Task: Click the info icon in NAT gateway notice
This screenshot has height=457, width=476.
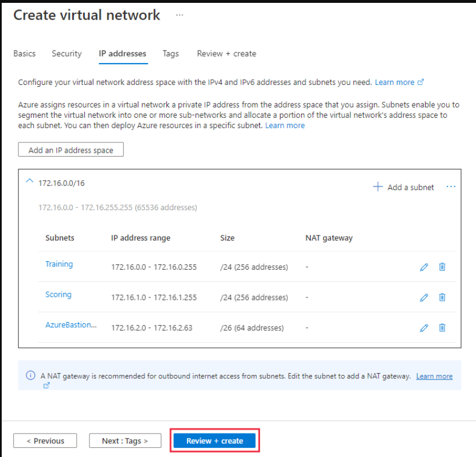Action: [x=30, y=375]
